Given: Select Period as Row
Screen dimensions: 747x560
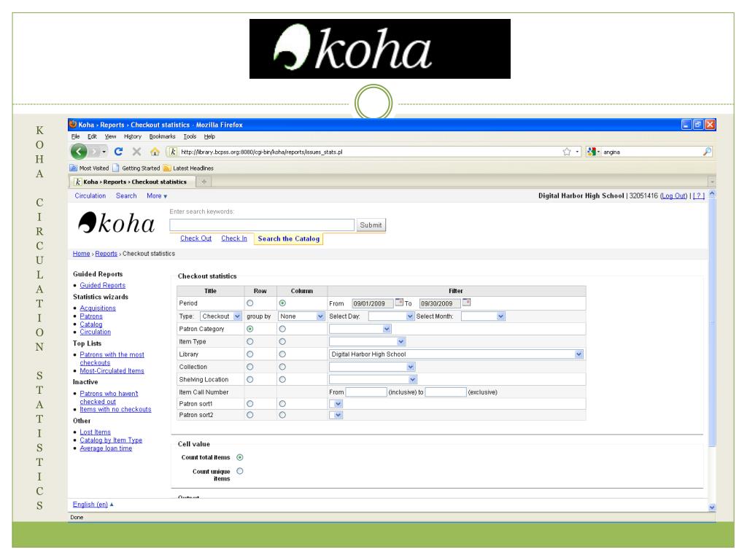Looking at the screenshot, I should (x=250, y=303).
